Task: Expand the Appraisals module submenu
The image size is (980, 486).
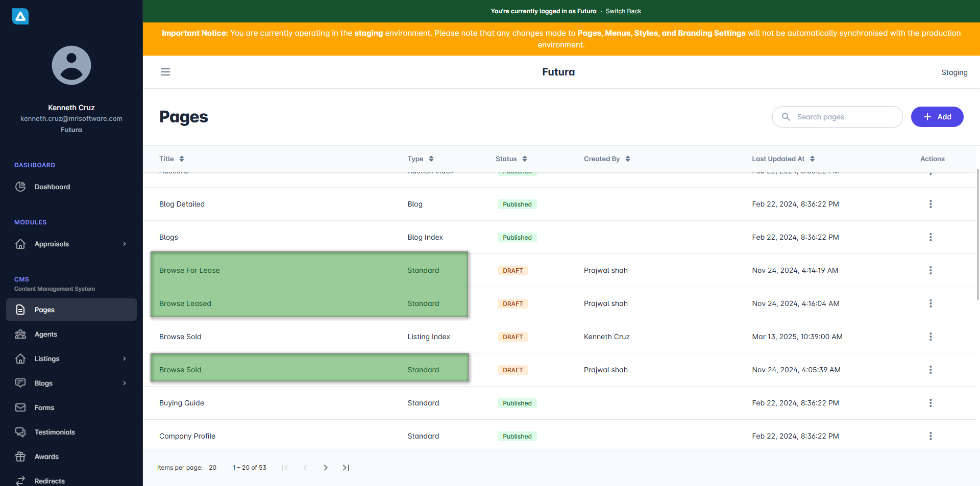Action: 124,244
